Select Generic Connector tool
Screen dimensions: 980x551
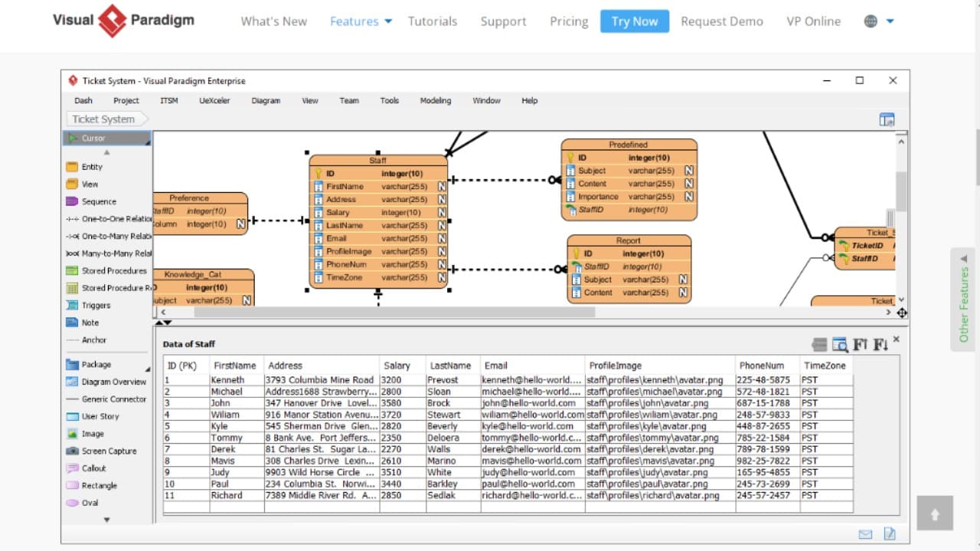coord(106,399)
